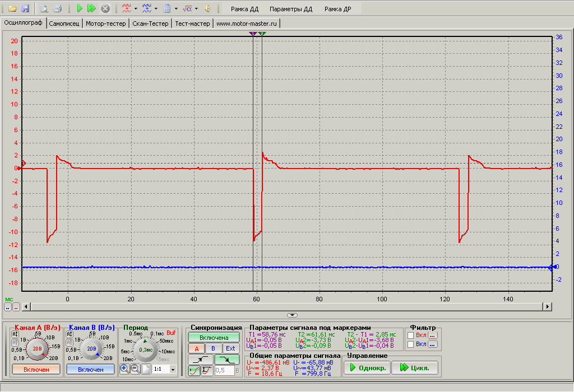Open the Скан-Тестер tab
The image size is (574, 392).
[150, 24]
